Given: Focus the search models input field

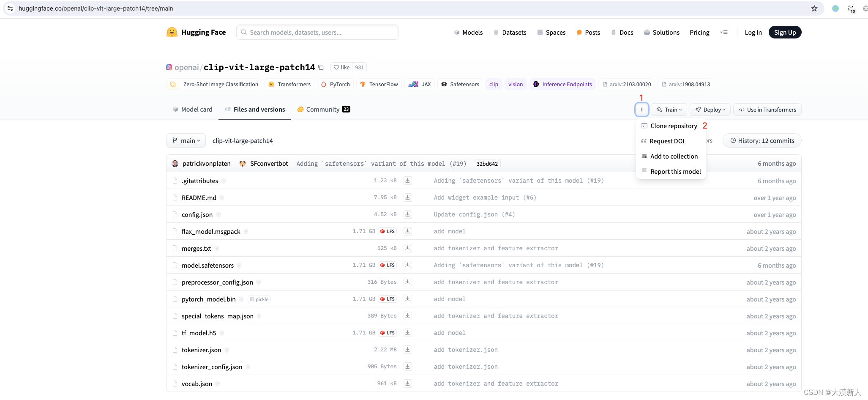Looking at the screenshot, I should point(317,32).
